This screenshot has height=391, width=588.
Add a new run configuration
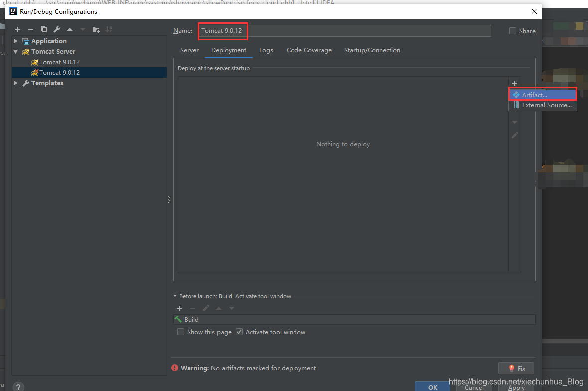(x=17, y=29)
